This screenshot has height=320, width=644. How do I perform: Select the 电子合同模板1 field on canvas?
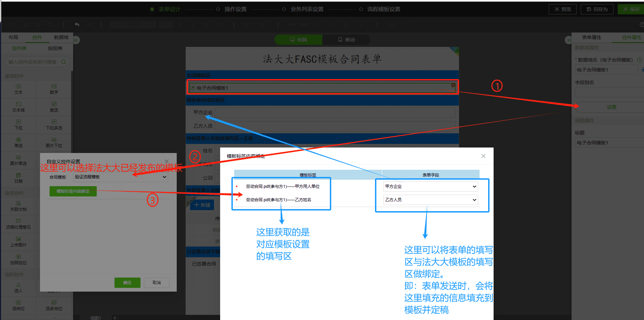click(x=322, y=88)
